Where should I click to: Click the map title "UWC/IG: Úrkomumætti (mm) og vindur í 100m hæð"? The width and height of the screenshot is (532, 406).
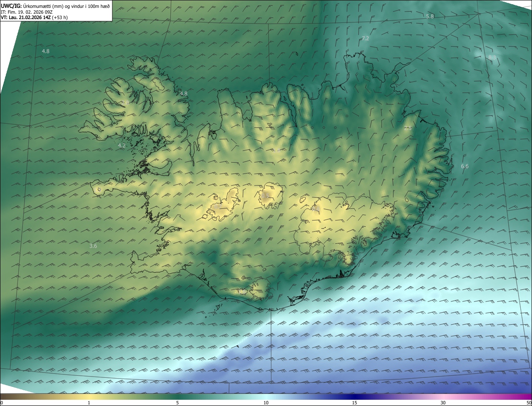[x=55, y=6]
